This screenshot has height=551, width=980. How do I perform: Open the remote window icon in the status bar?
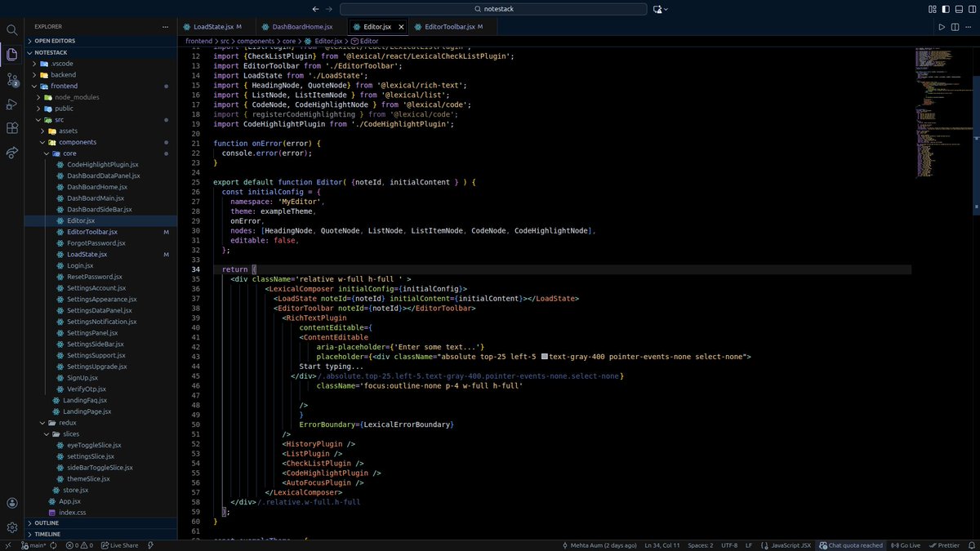7,545
